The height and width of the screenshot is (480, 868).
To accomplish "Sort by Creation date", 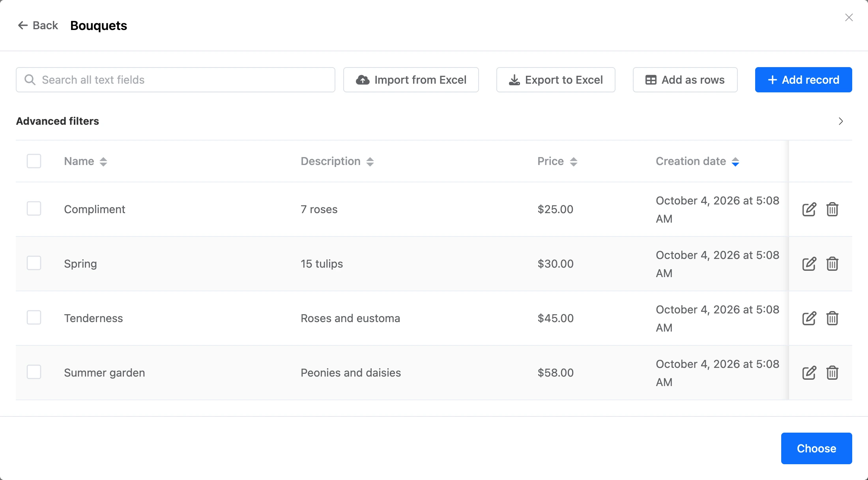I will (x=698, y=161).
